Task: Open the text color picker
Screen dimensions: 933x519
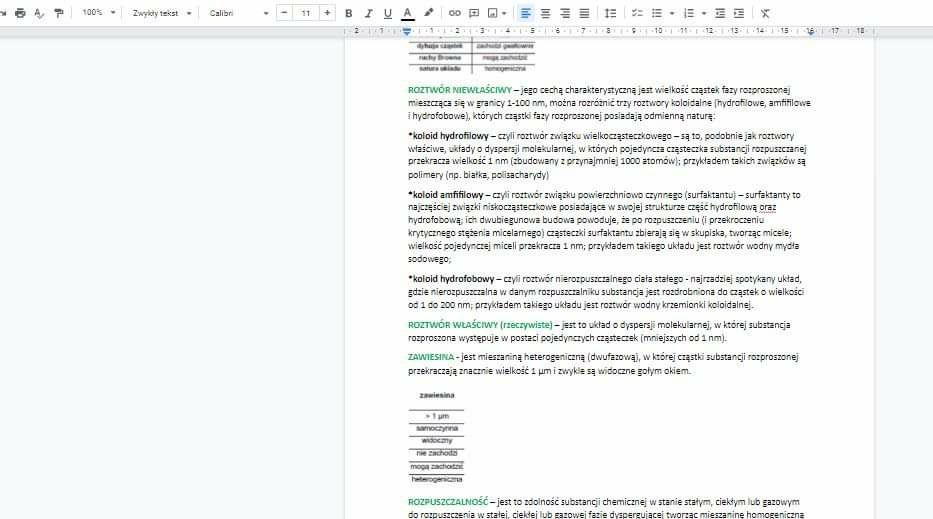Action: [408, 13]
